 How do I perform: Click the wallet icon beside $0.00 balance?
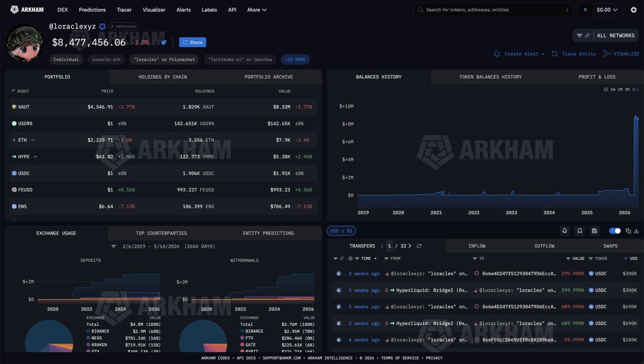585,10
